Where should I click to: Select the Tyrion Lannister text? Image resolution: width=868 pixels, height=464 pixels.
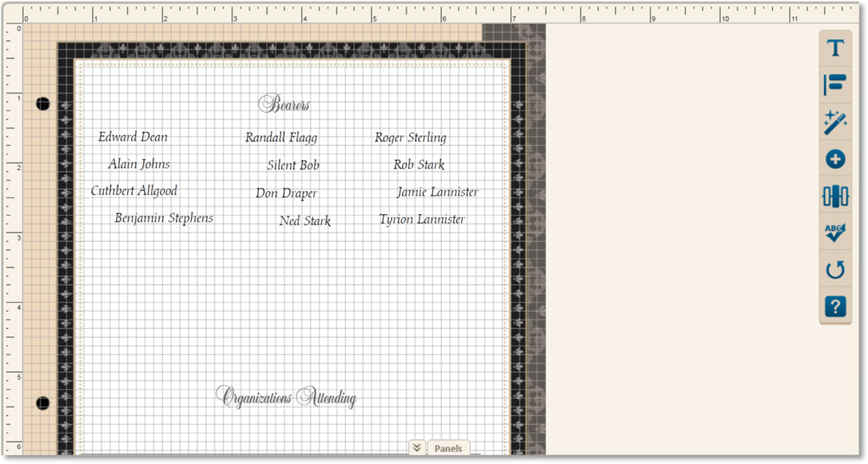[x=421, y=220]
